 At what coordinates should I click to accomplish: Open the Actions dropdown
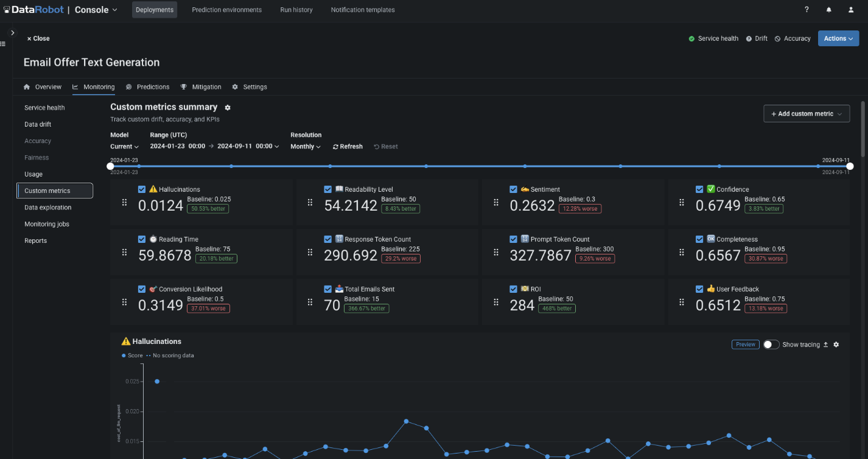[x=838, y=38]
